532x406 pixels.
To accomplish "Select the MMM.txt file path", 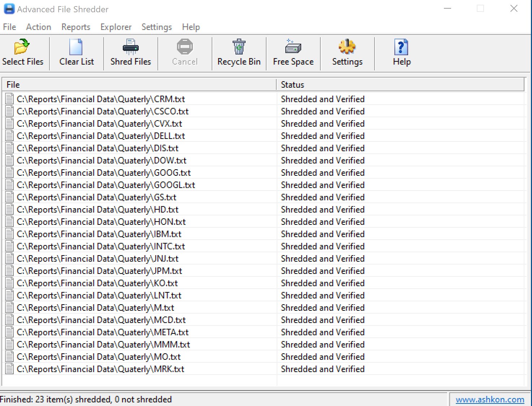I will [103, 344].
